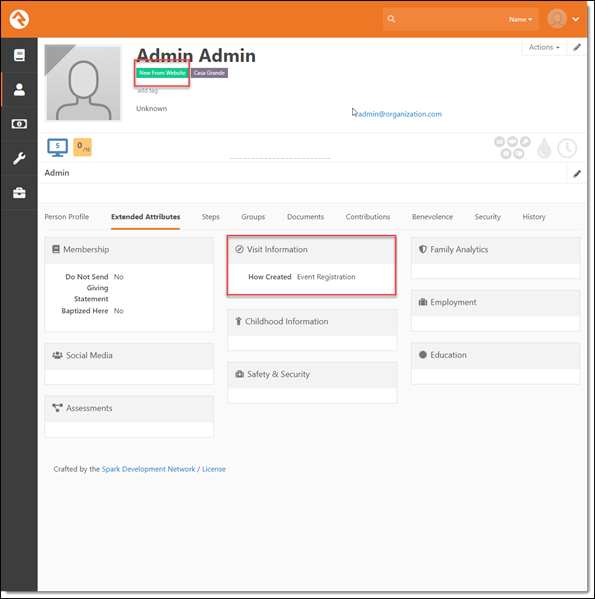Click the pencil icon in Admin row
595x599 pixels.
pyautogui.click(x=577, y=174)
